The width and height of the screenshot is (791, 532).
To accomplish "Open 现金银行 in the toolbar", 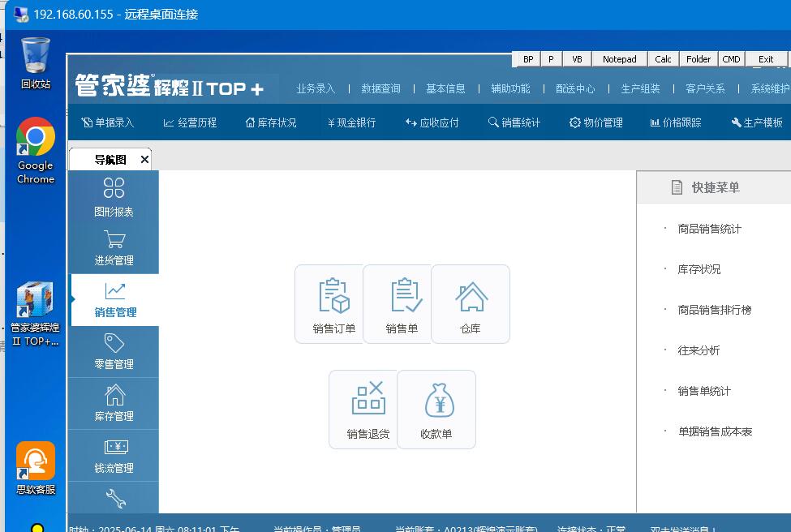I will tap(351, 122).
